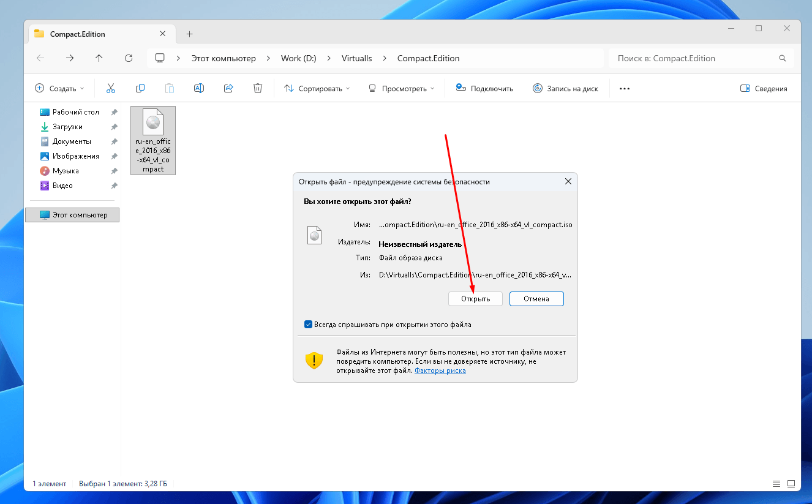Unpin Изображения with its pin icon
Viewport: 812px width, 504px height.
point(114,156)
